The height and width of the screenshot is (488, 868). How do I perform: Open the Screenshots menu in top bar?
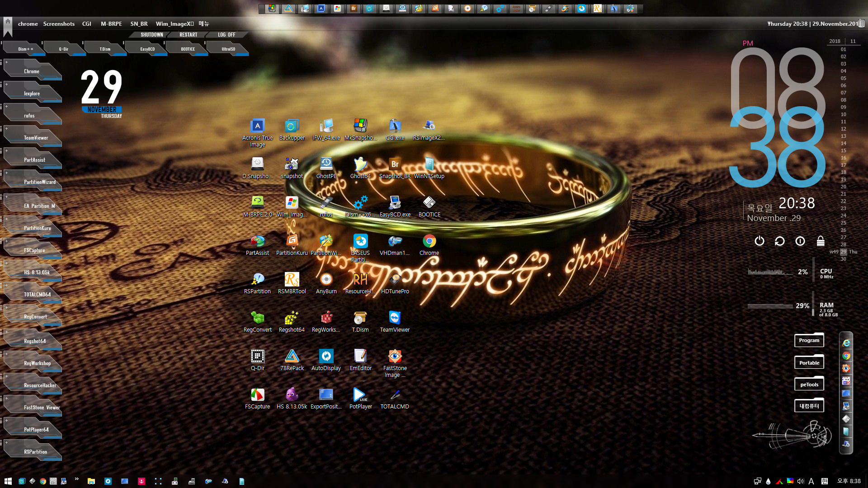(x=59, y=24)
